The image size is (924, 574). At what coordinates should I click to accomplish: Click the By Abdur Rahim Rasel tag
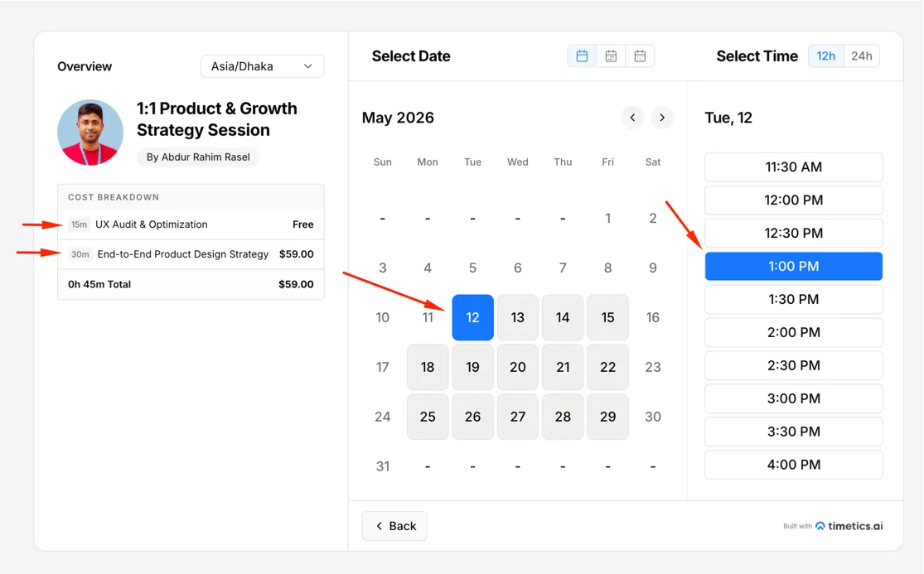pyautogui.click(x=198, y=157)
